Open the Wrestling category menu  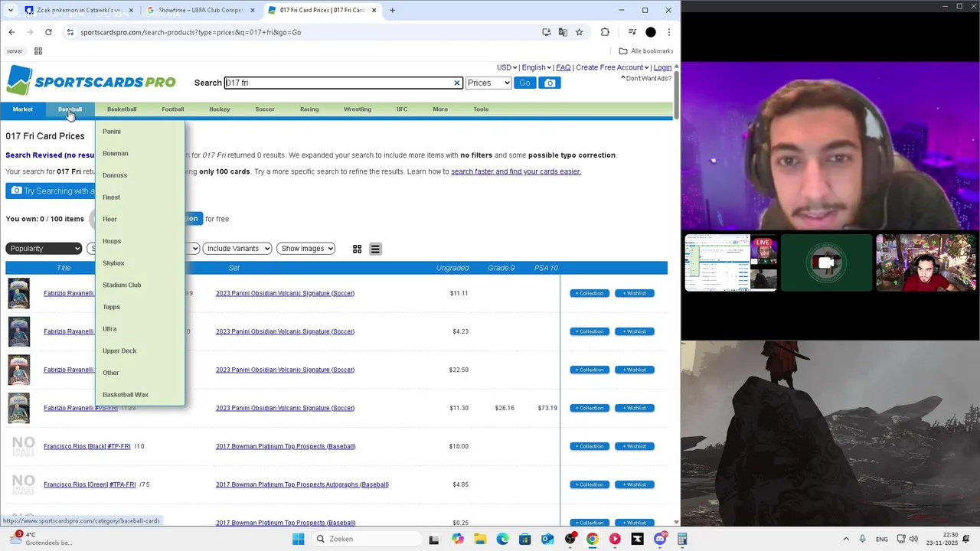(358, 109)
